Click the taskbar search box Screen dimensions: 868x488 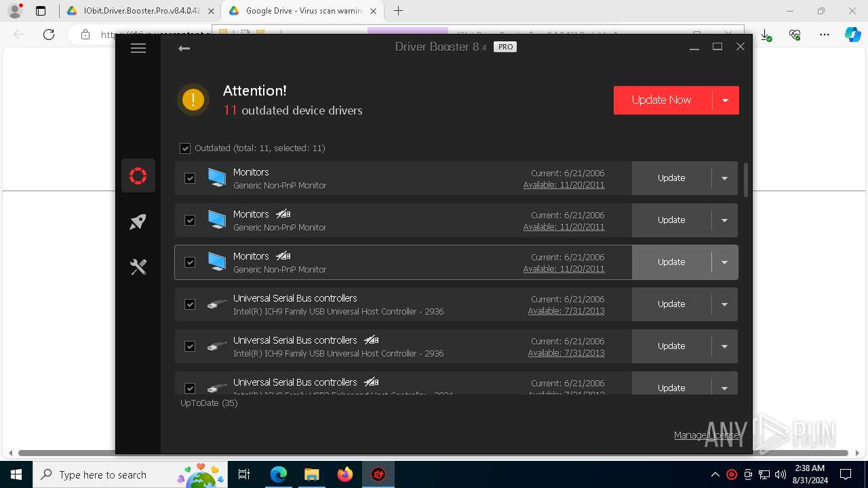(x=129, y=474)
